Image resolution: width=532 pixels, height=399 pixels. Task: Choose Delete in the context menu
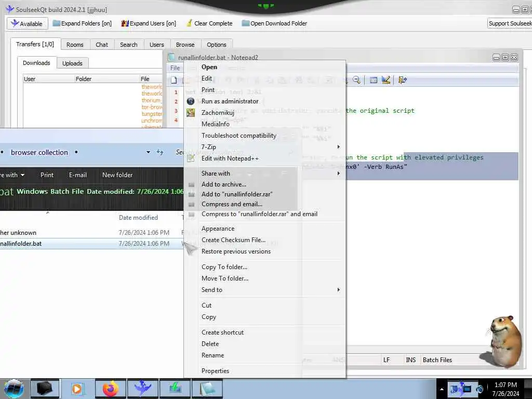coord(210,344)
